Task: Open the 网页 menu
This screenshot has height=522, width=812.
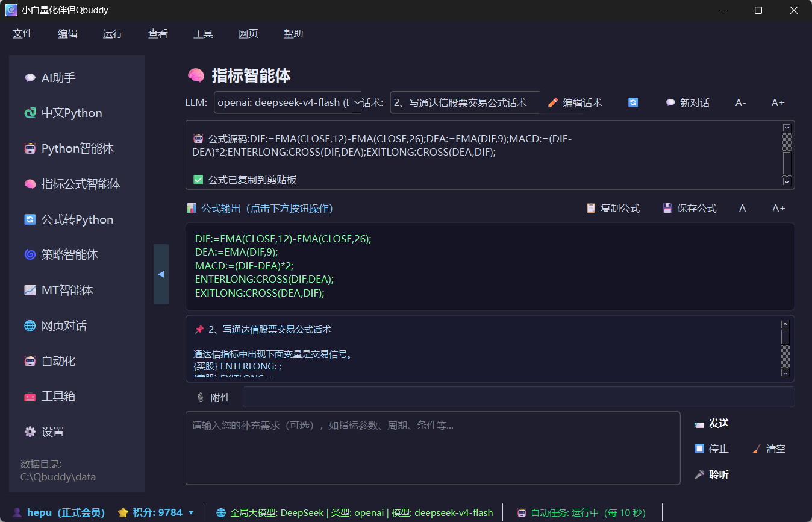Action: [x=248, y=34]
